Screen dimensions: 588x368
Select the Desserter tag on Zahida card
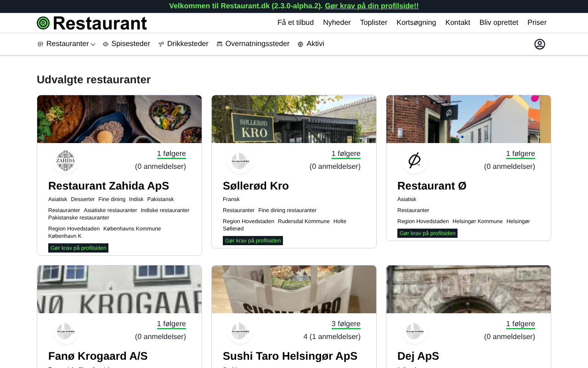83,199
